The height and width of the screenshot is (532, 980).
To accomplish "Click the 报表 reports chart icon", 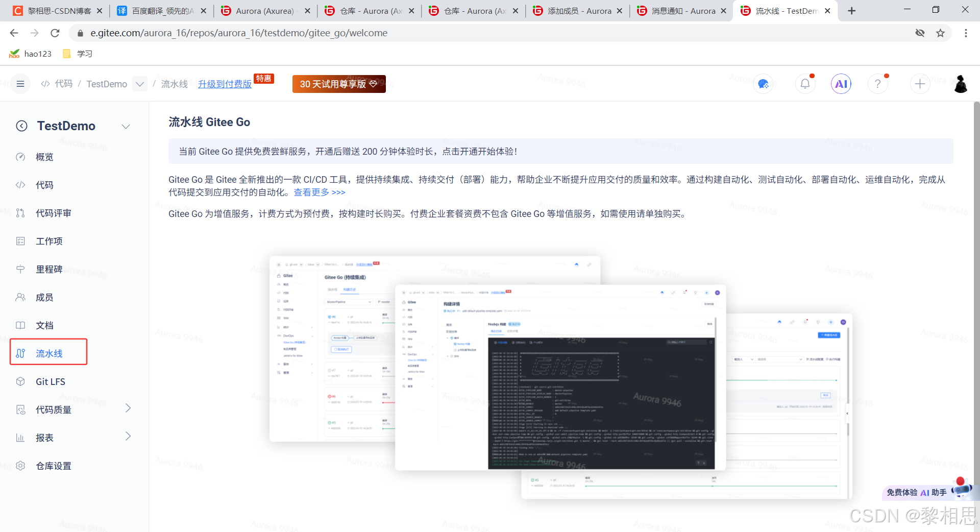I will click(20, 438).
